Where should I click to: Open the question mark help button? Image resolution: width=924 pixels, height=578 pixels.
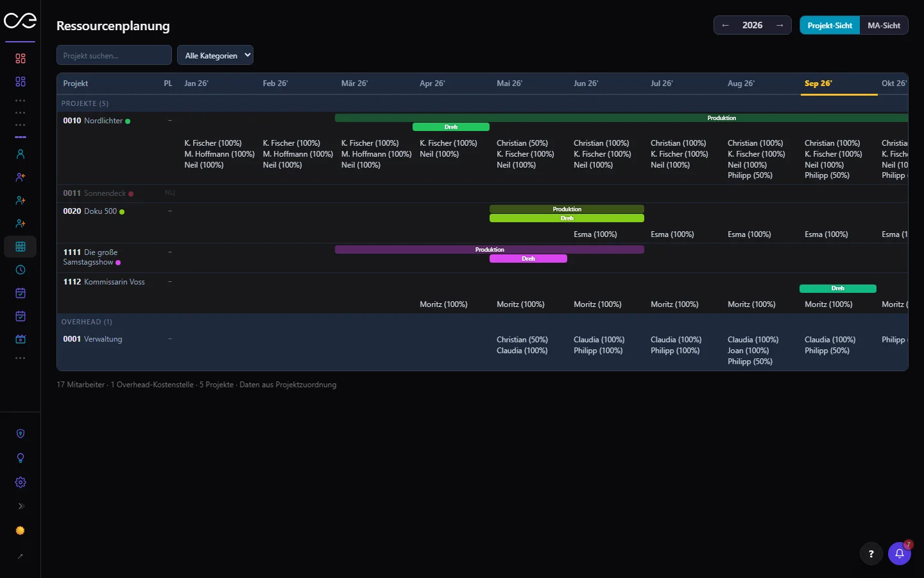tap(871, 554)
